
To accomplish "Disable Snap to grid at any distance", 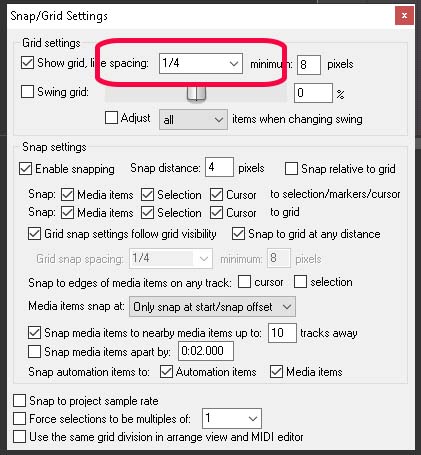I will (x=238, y=234).
